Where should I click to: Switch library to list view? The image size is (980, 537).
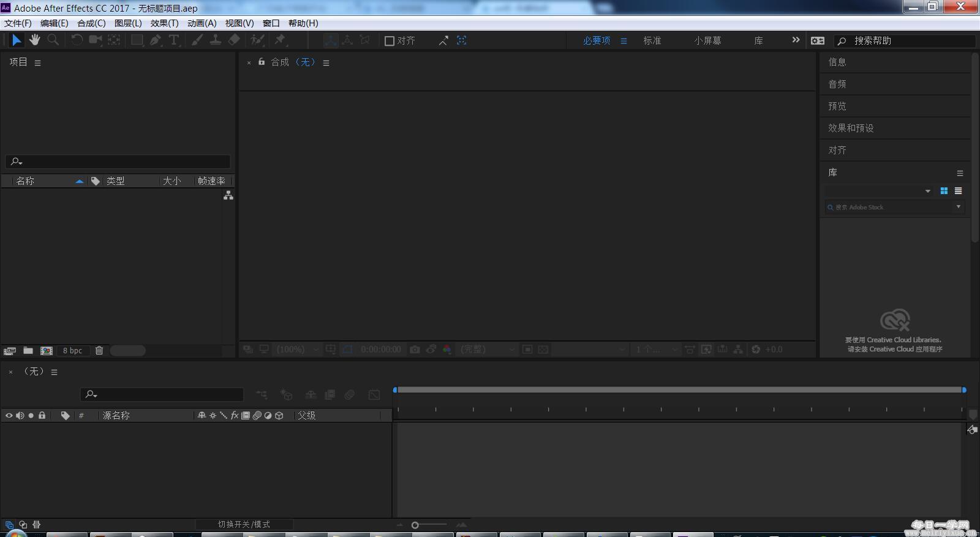959,191
